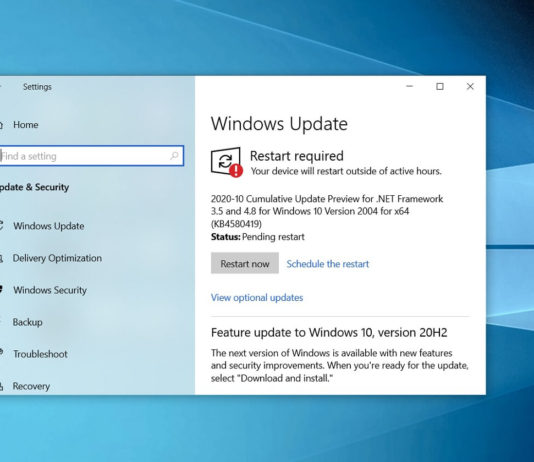This screenshot has height=462, width=534.
Task: Click the Windows Update heading
Action: coord(279,124)
